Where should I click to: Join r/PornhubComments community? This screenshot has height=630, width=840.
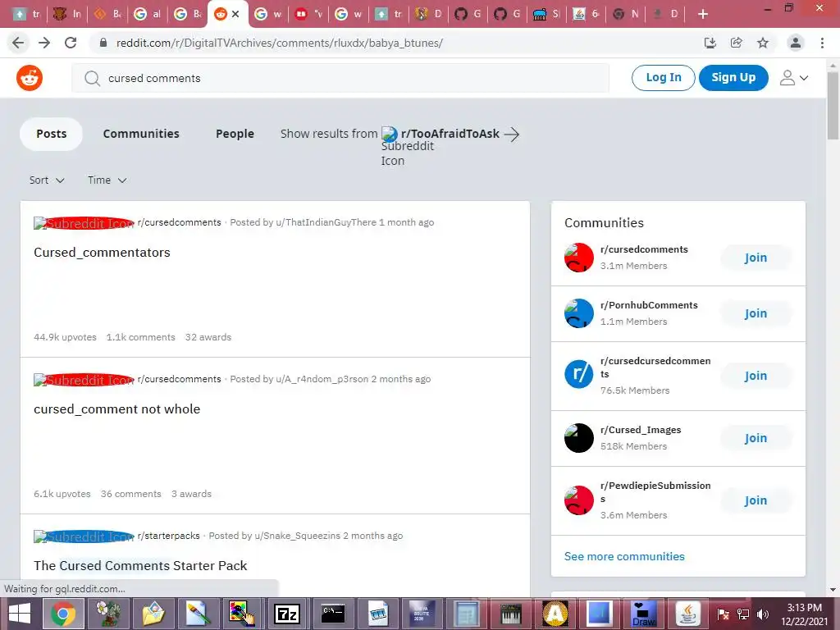pos(756,313)
